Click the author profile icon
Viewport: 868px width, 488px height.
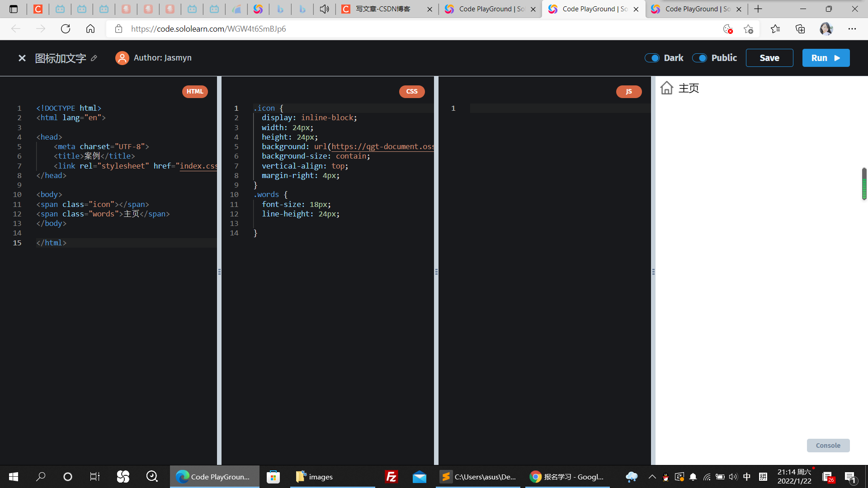point(122,58)
